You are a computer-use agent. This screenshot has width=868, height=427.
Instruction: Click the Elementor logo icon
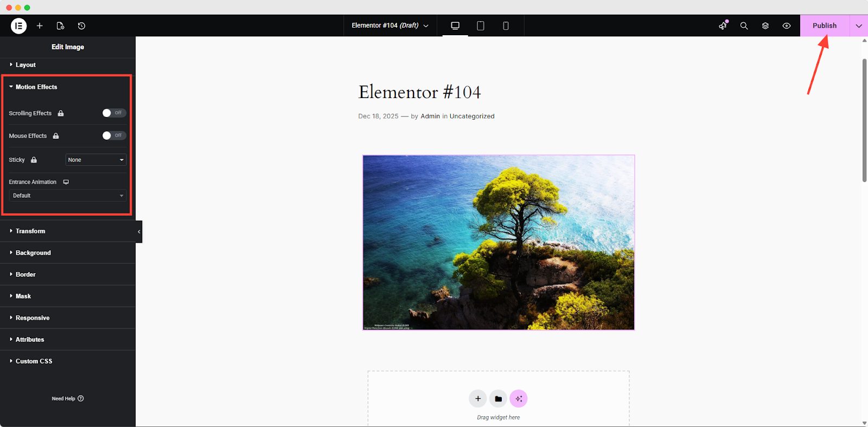(x=18, y=25)
